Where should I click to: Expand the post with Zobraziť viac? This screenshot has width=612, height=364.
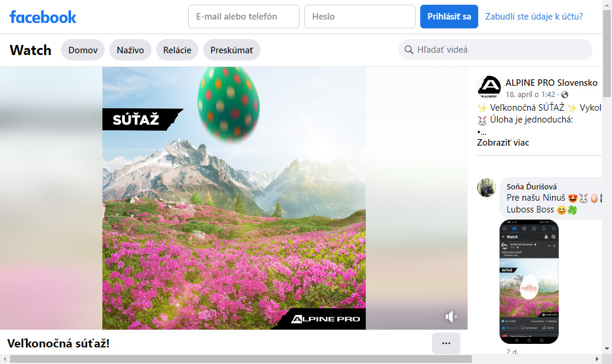(503, 143)
